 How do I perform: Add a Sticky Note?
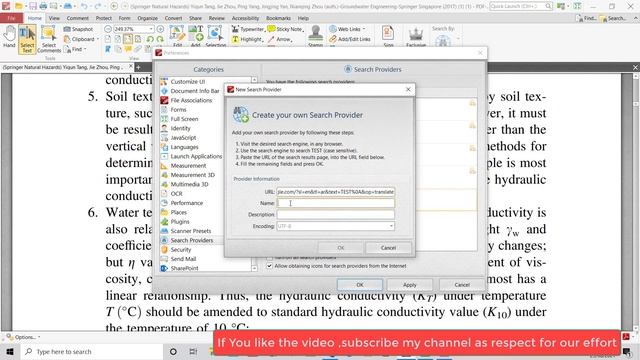click(x=285, y=29)
